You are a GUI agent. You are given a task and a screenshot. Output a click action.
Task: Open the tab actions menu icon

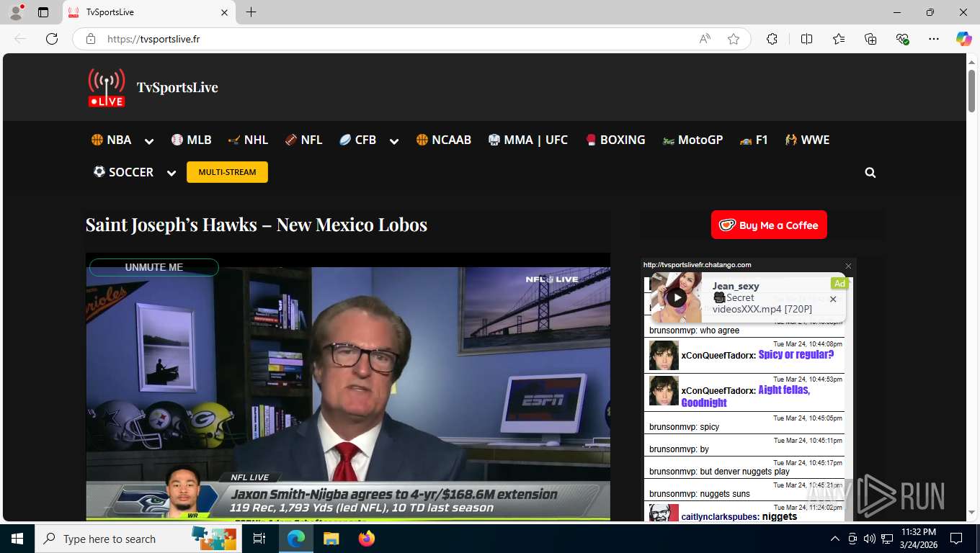coord(43,12)
